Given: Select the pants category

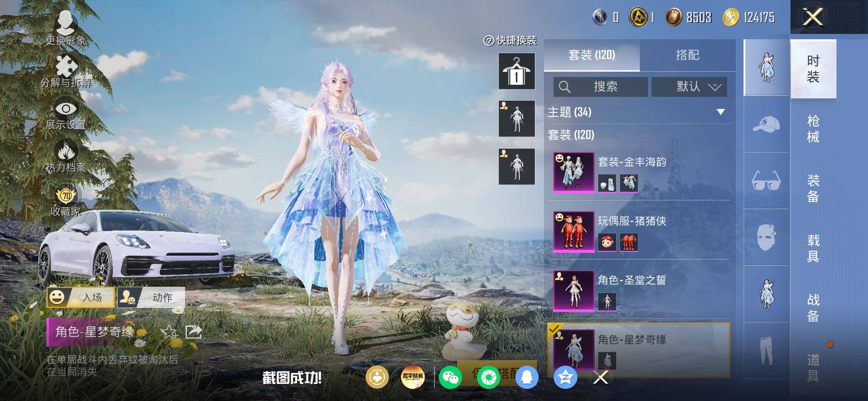Looking at the screenshot, I should tap(766, 351).
